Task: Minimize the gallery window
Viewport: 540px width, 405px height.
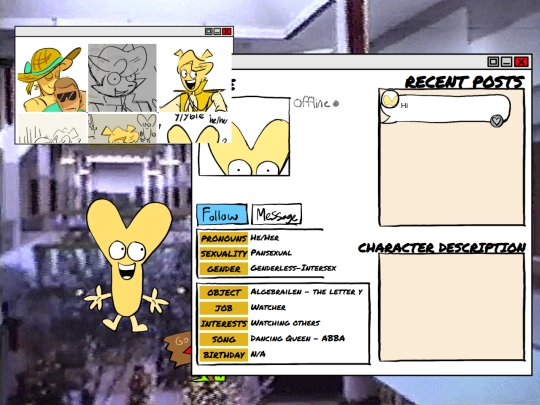Action: click(217, 32)
